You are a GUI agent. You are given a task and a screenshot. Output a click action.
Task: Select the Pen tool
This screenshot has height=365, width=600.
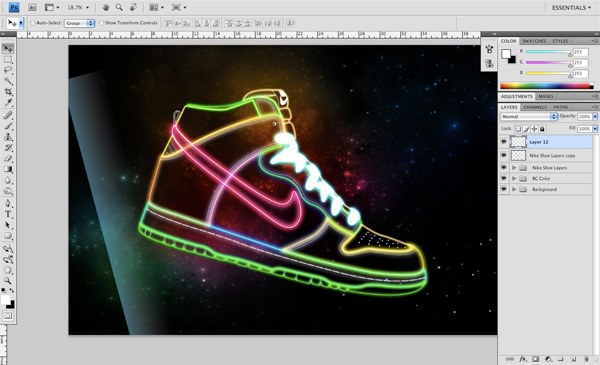(8, 203)
